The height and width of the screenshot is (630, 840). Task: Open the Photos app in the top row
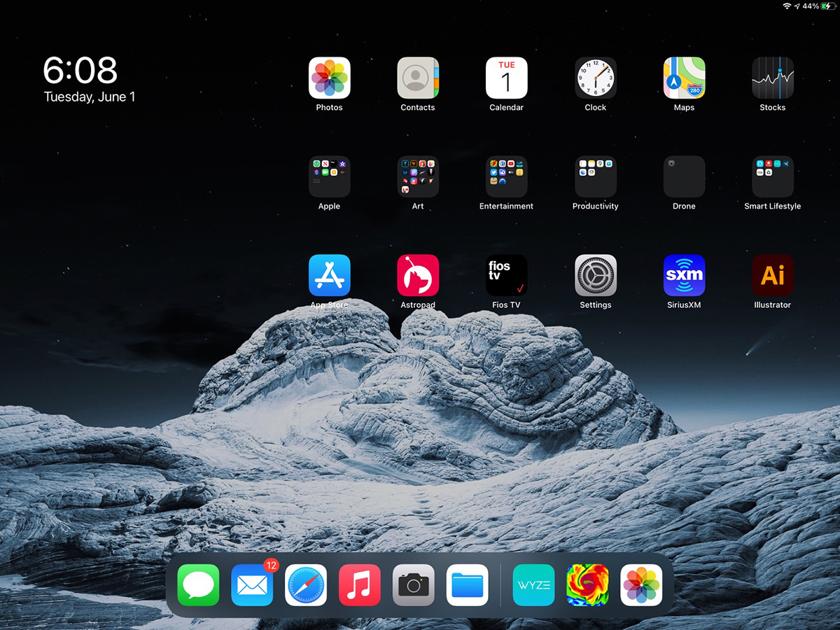point(329,78)
